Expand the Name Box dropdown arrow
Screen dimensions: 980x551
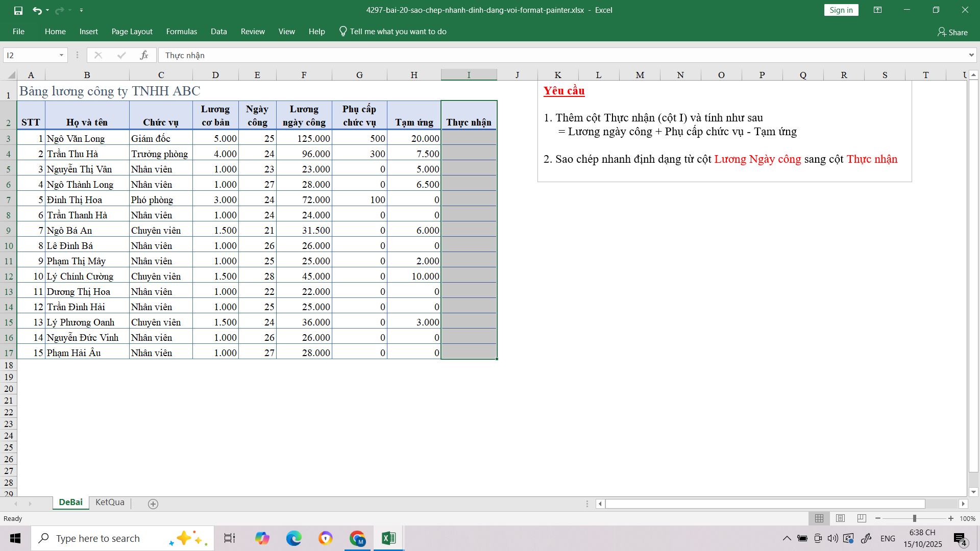tap(61, 55)
